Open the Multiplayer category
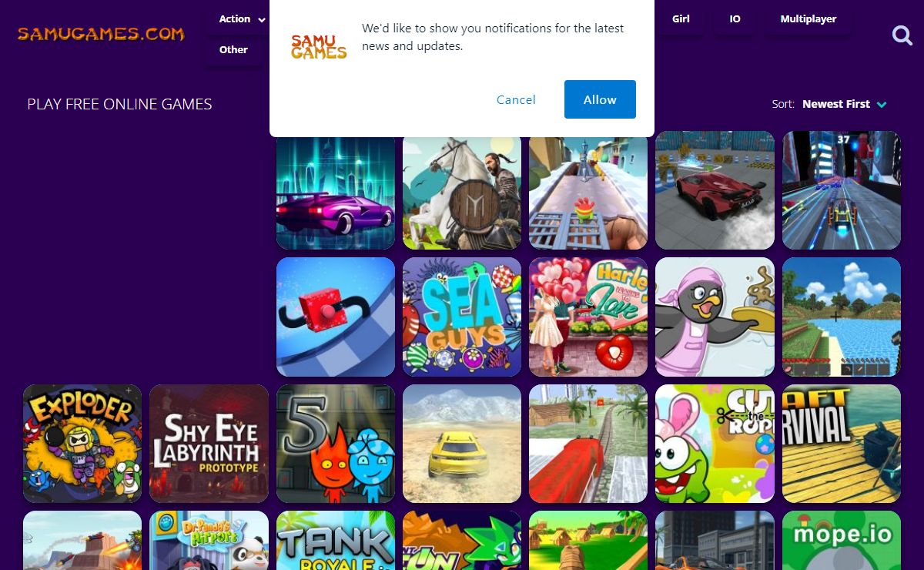 click(808, 18)
